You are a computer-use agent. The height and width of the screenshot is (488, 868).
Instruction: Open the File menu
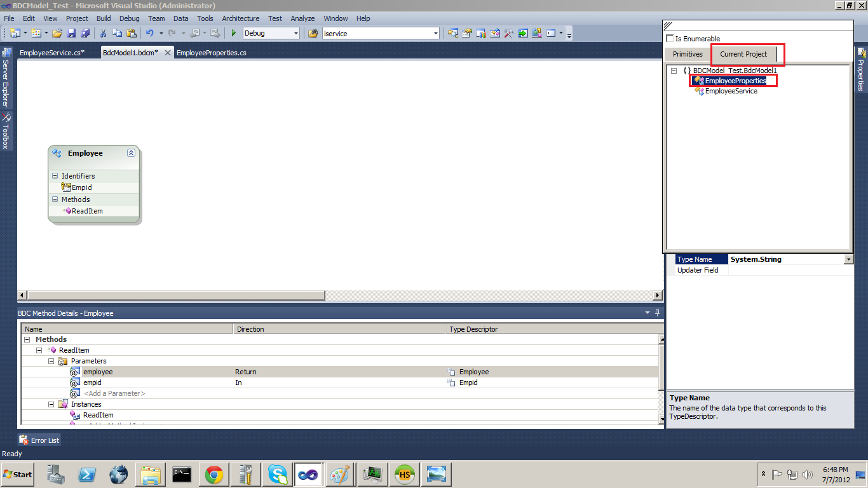pos(10,18)
